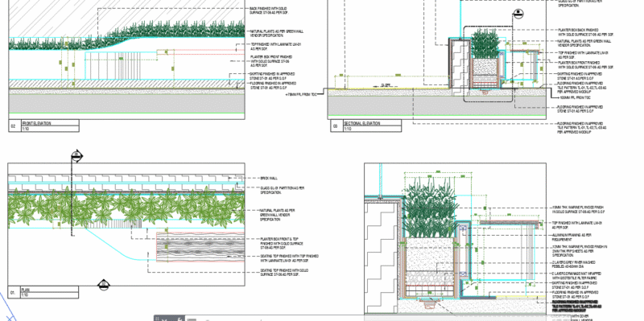Select the 1:10 scale under SECTIONAL ELEVATION
Viewport: 644px width, 321px height.
(x=348, y=129)
